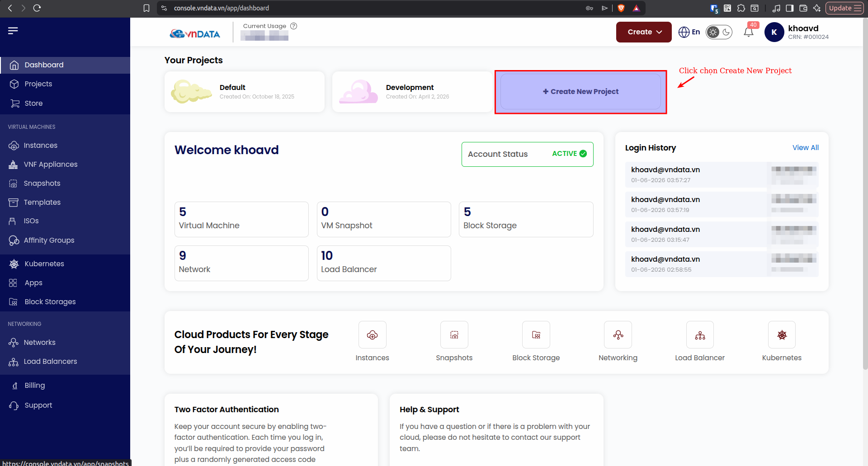Open the Virtual Machine count card

[x=241, y=219]
